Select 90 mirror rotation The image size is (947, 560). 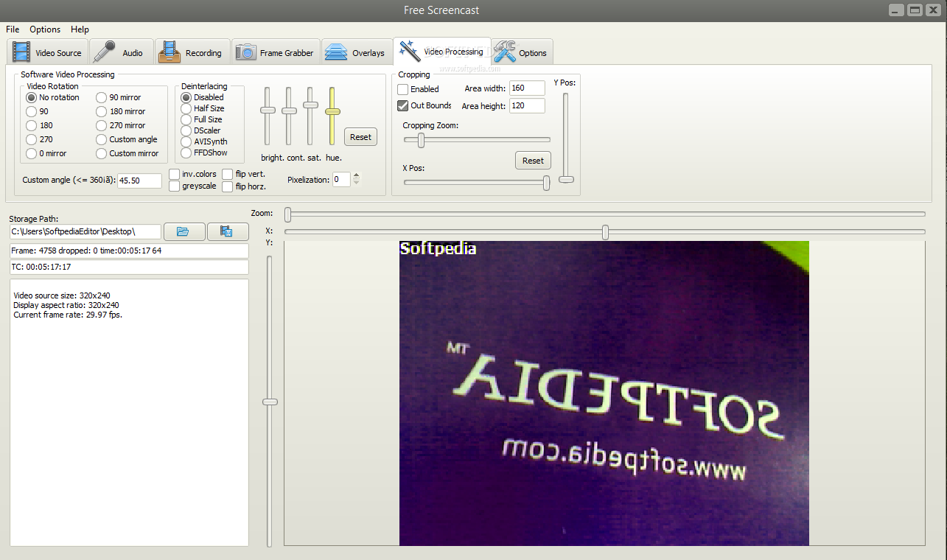click(x=101, y=97)
